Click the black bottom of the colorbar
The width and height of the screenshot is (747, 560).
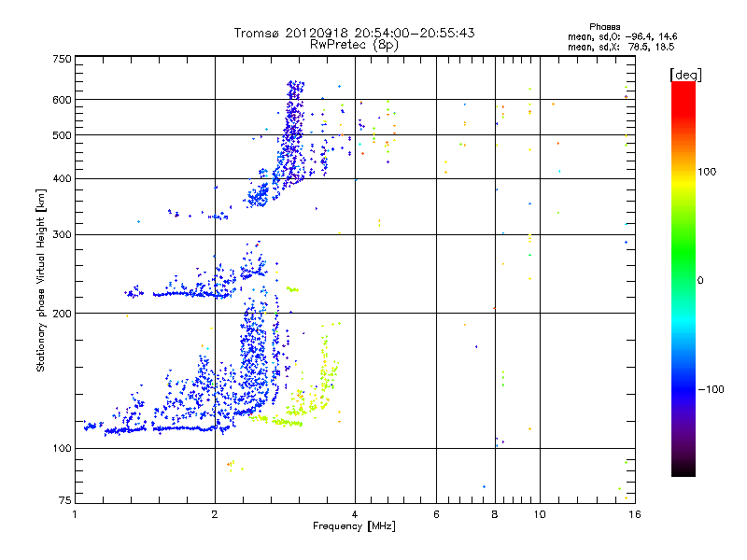pos(684,469)
